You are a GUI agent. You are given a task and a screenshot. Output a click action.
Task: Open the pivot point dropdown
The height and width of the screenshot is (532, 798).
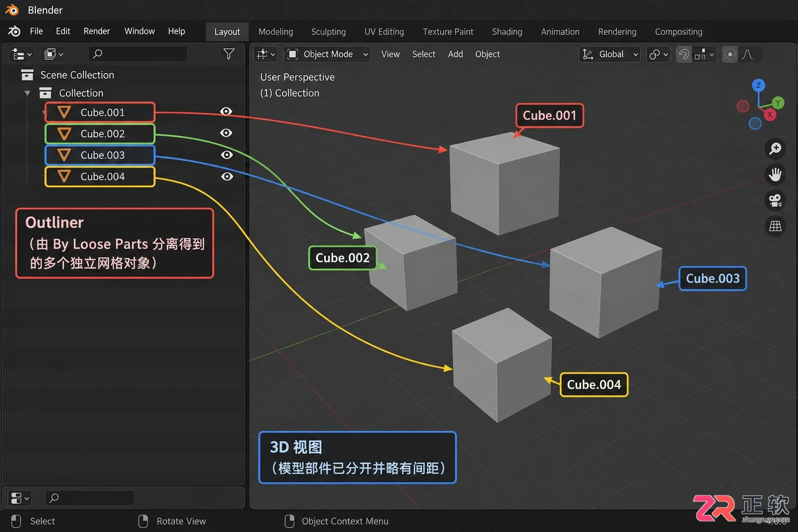pos(659,54)
